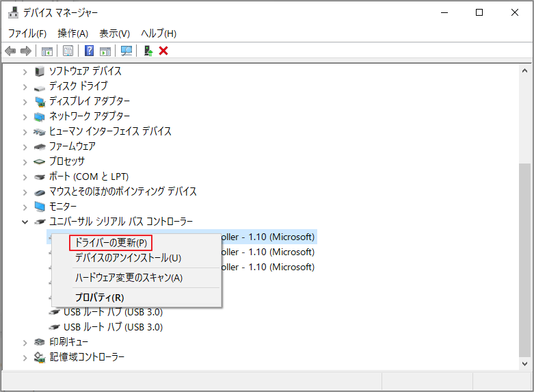Expand the ファームウェア node
Viewport: 534px width, 392px height.
pos(25,147)
